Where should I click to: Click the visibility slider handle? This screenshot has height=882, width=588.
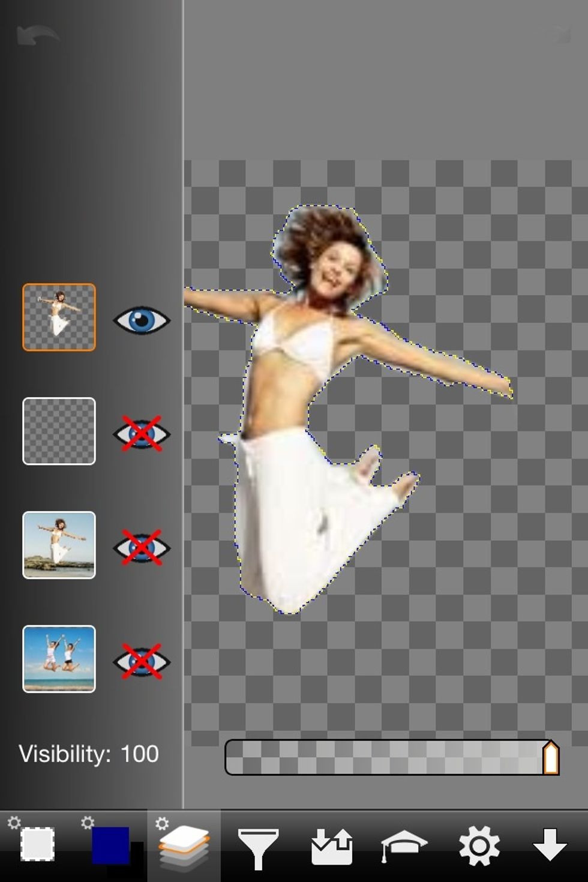click(x=550, y=758)
